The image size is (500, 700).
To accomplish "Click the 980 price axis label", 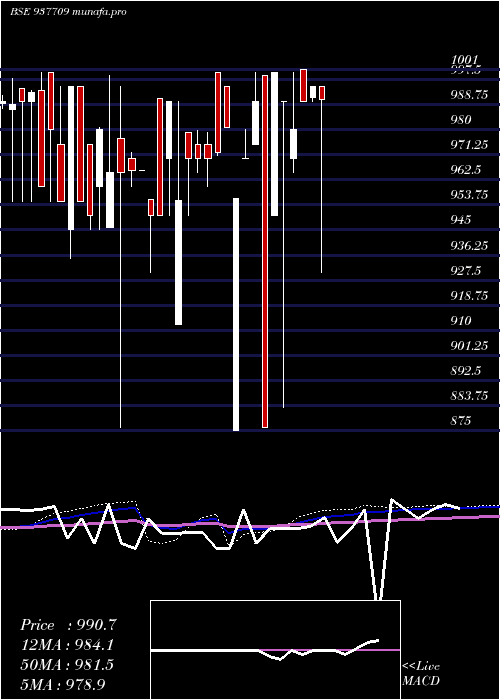I will pos(461,120).
